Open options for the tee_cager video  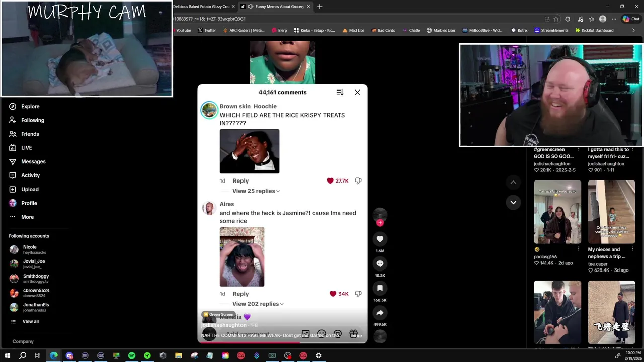click(x=632, y=249)
